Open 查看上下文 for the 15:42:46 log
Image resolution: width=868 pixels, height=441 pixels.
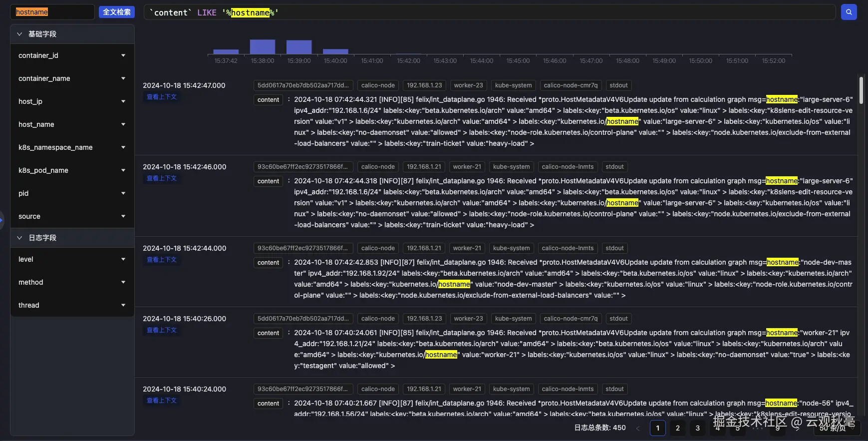(162, 178)
